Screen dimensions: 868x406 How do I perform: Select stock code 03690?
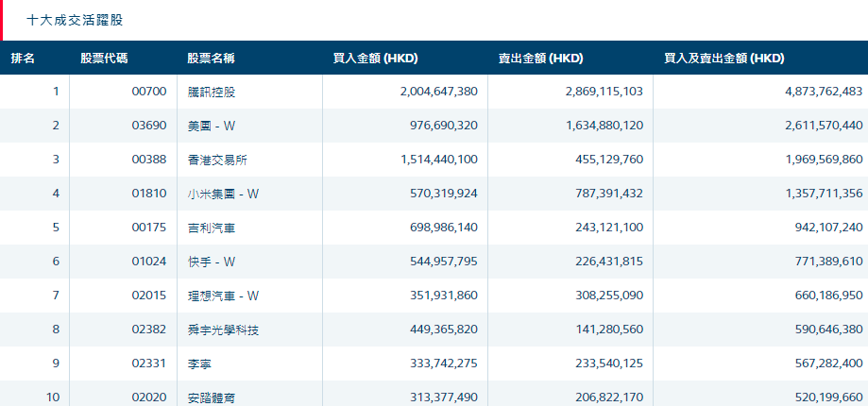[x=149, y=126]
